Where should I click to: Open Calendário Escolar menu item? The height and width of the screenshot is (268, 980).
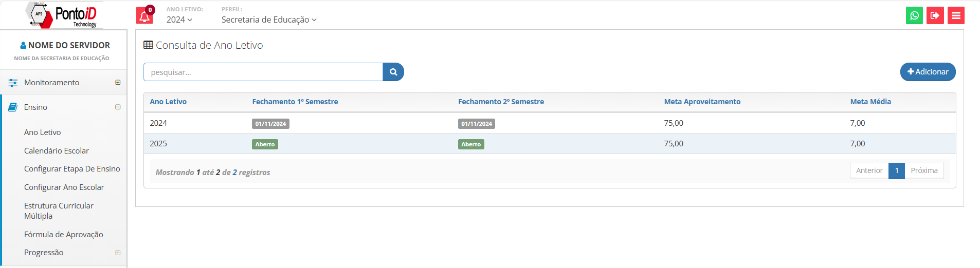coord(57,151)
